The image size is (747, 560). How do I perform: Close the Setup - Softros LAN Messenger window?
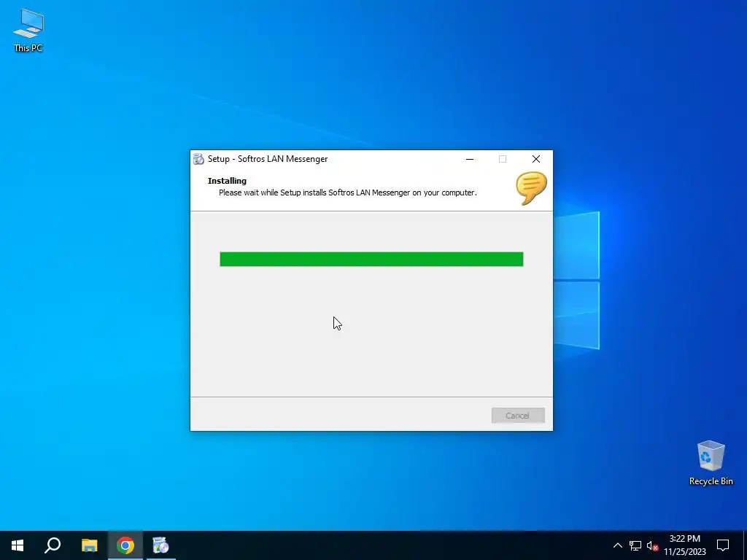click(x=536, y=159)
